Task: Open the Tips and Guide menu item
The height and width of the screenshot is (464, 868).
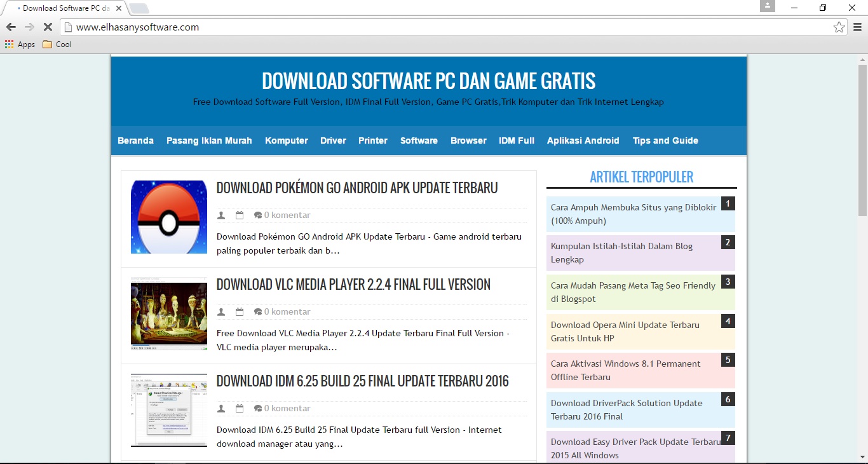Action: [665, 140]
